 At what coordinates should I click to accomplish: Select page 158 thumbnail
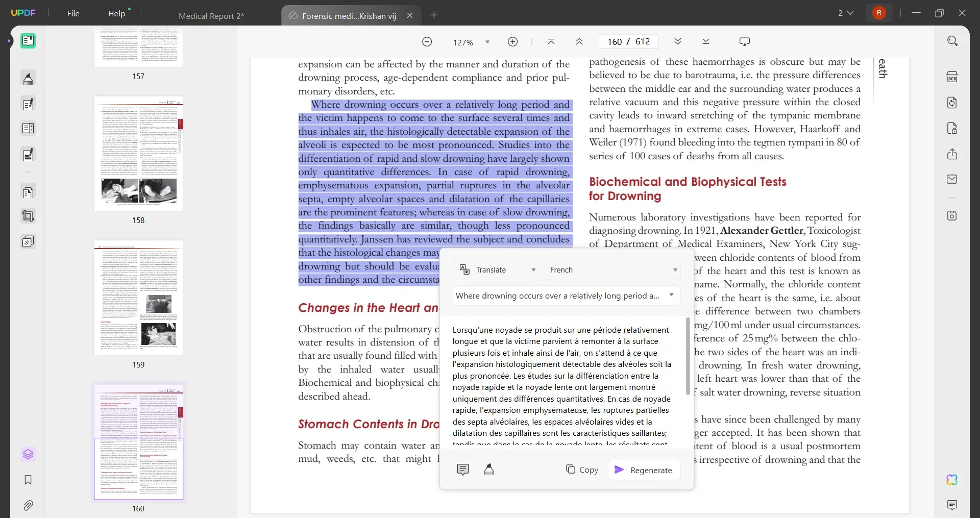(x=138, y=154)
